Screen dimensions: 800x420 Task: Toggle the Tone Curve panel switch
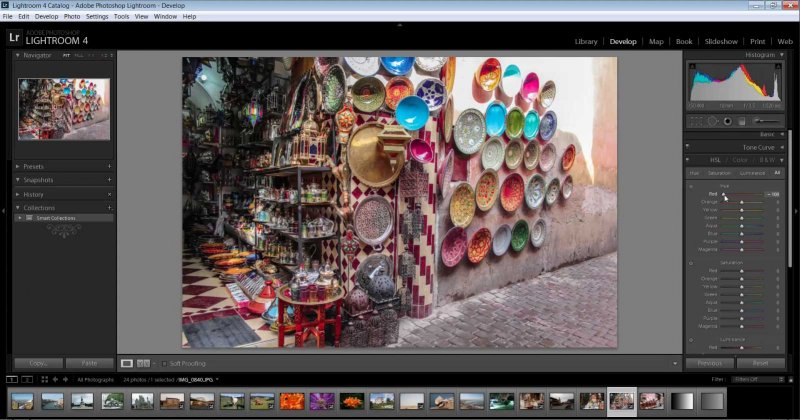[x=688, y=147]
